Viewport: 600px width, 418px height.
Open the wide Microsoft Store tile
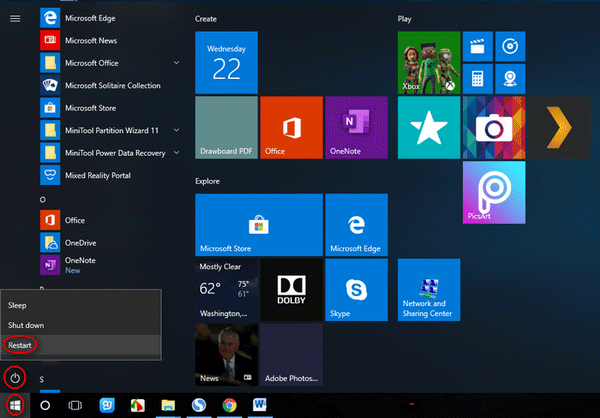point(259,225)
